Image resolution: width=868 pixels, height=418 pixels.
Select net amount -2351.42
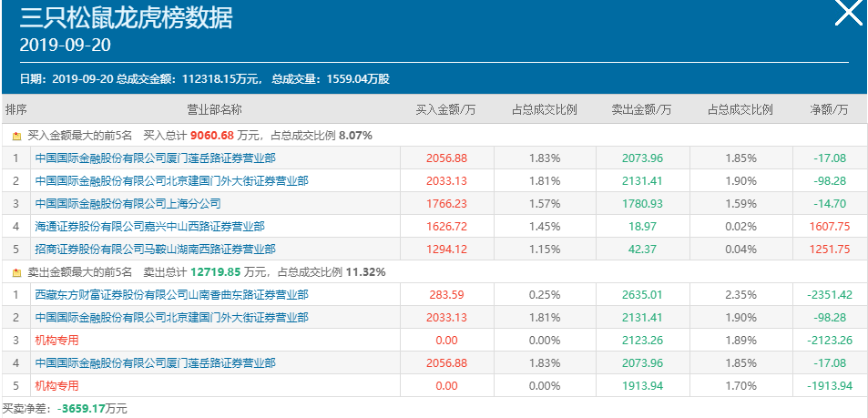pyautogui.click(x=830, y=294)
